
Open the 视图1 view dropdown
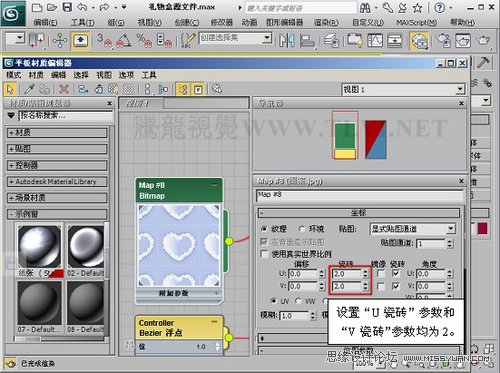tap(403, 89)
